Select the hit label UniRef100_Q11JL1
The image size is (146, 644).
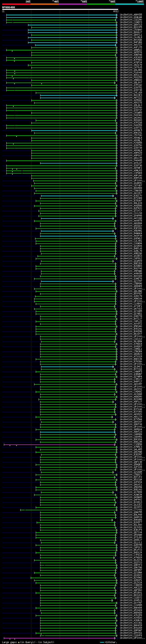click(x=131, y=543)
